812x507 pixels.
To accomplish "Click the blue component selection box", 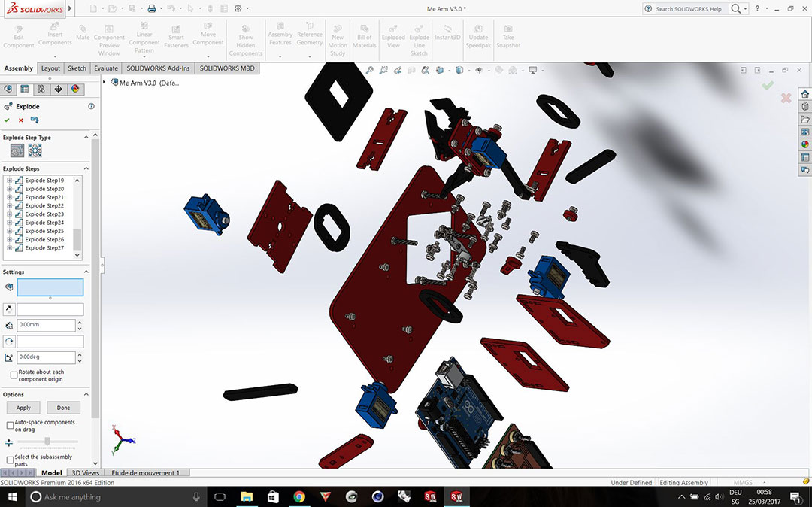I will pyautogui.click(x=50, y=287).
